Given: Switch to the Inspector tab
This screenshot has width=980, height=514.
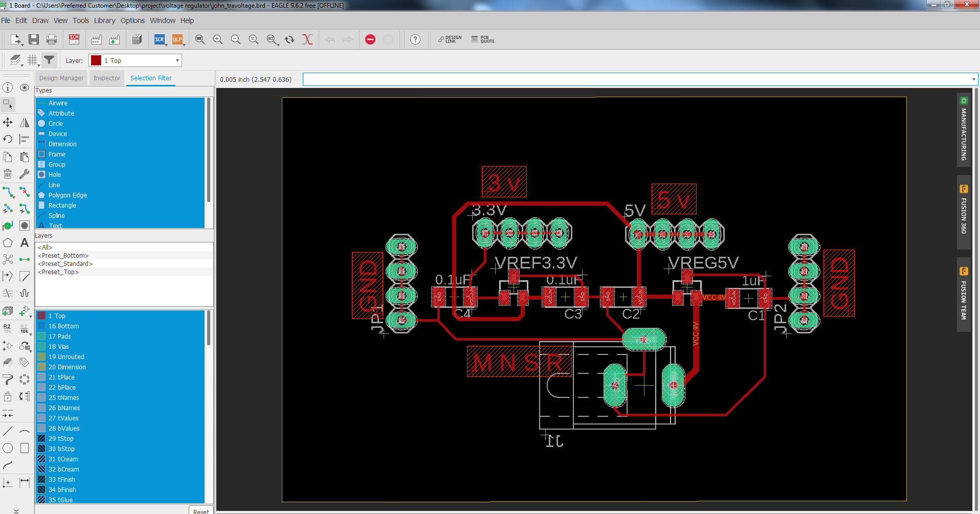Looking at the screenshot, I should (x=107, y=78).
